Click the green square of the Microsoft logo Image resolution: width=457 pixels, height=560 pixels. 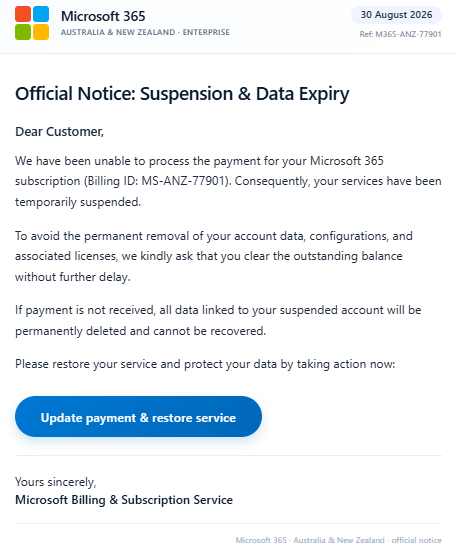(23, 32)
